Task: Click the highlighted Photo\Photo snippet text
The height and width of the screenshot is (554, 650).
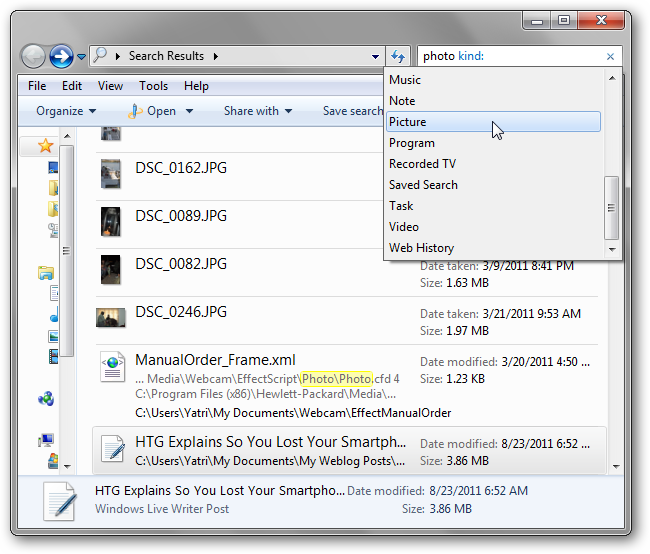Action: click(336, 379)
